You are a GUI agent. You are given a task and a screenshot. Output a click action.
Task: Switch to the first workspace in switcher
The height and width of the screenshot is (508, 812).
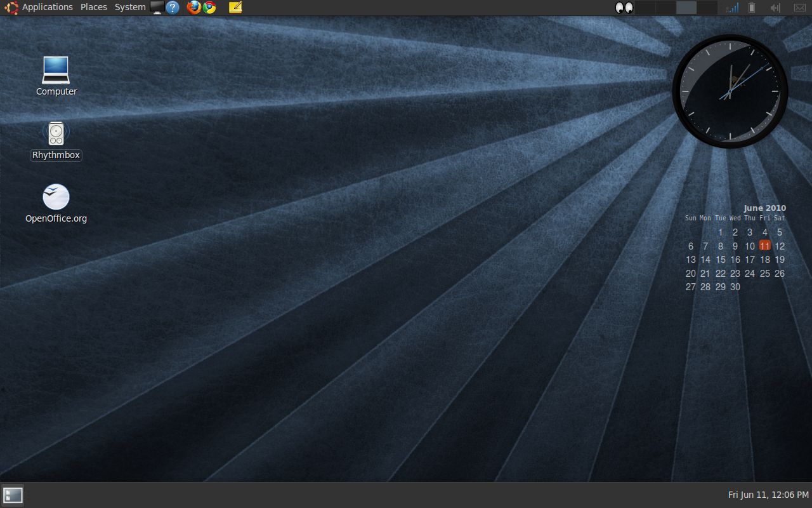(x=645, y=8)
